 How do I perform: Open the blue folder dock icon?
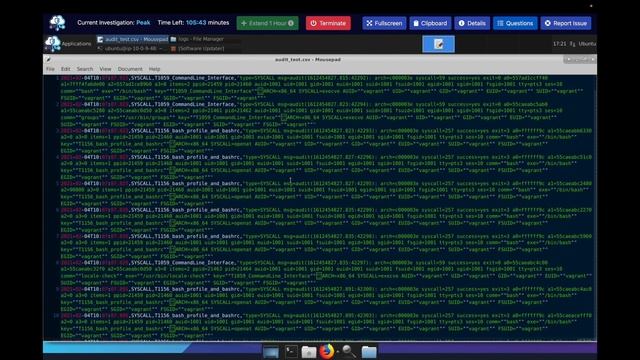[x=369, y=352]
